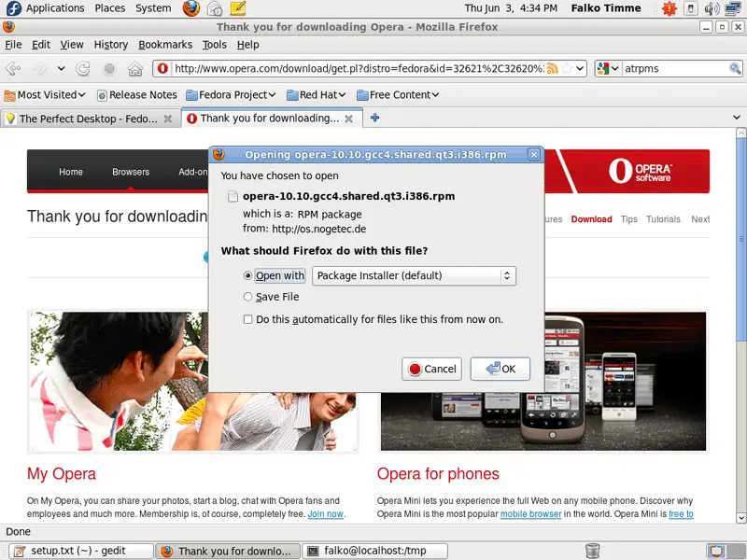
Task: Click the Opera software logo banner
Action: pos(641,172)
